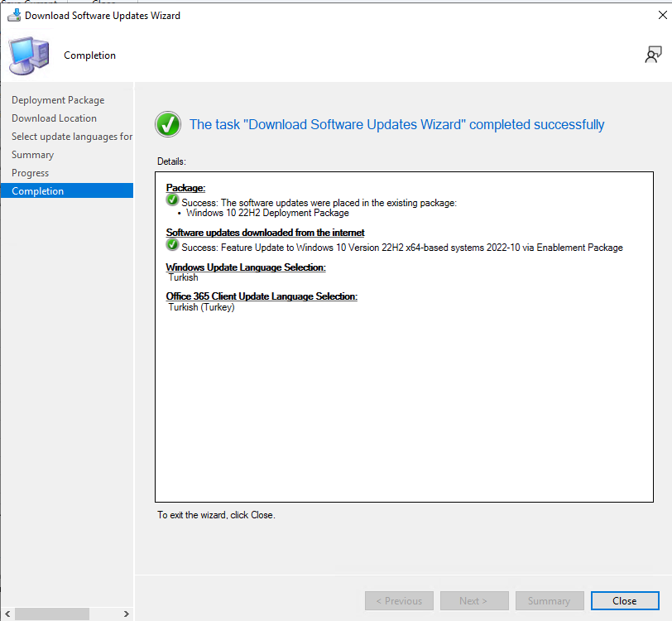Click 'Office 365 Client Update Language Selection:' heading
Image resolution: width=672 pixels, height=621 pixels.
(262, 296)
